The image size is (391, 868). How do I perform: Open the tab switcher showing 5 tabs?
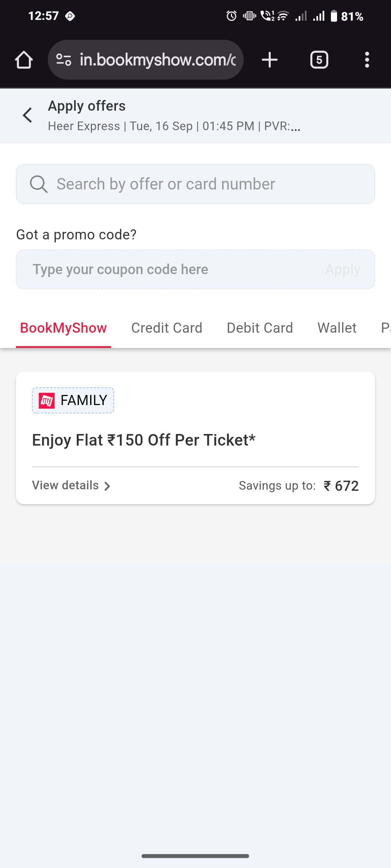(319, 60)
